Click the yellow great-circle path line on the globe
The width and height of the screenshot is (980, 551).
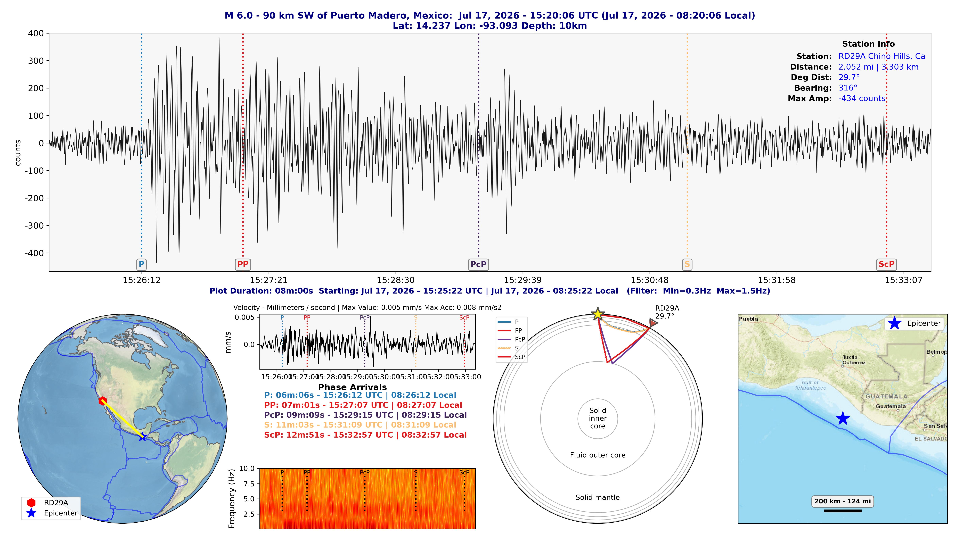click(x=122, y=419)
